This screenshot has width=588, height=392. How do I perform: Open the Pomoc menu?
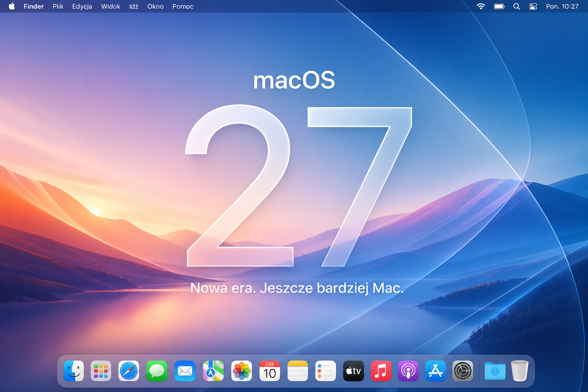[x=183, y=7]
